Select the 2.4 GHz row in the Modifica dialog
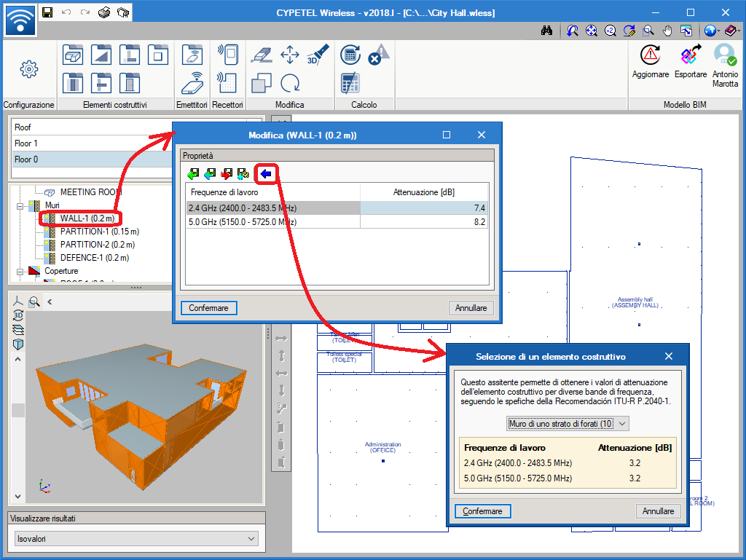 pos(337,208)
